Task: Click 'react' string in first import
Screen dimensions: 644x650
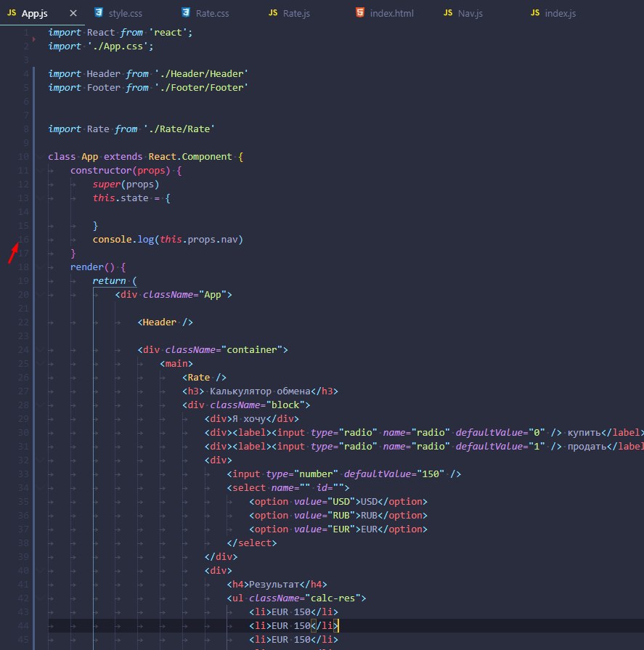Action: [x=168, y=33]
